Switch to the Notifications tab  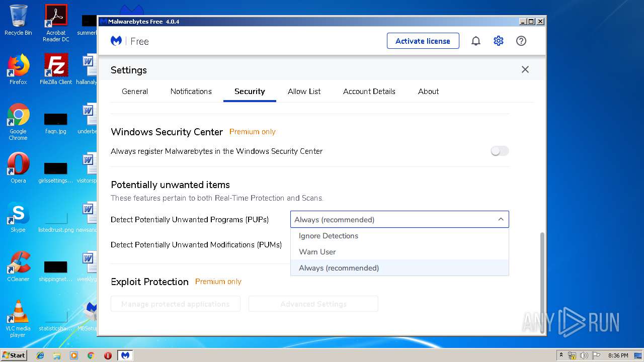[x=191, y=92]
